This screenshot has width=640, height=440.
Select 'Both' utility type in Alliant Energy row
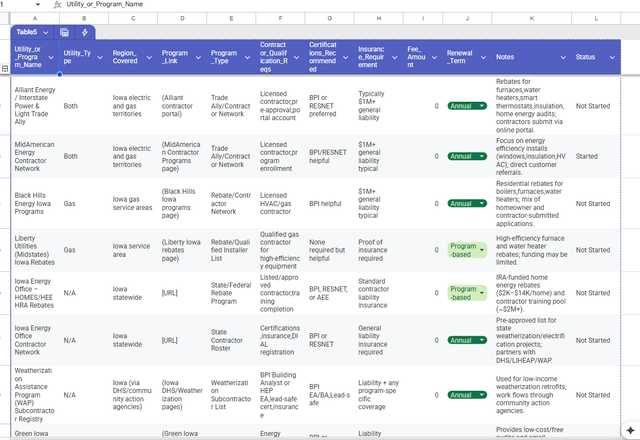click(84, 106)
